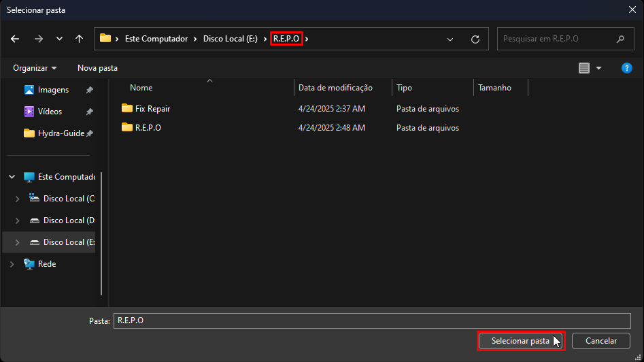The height and width of the screenshot is (362, 644).
Task: Unpin Imagens from quick access
Action: [x=89, y=90]
